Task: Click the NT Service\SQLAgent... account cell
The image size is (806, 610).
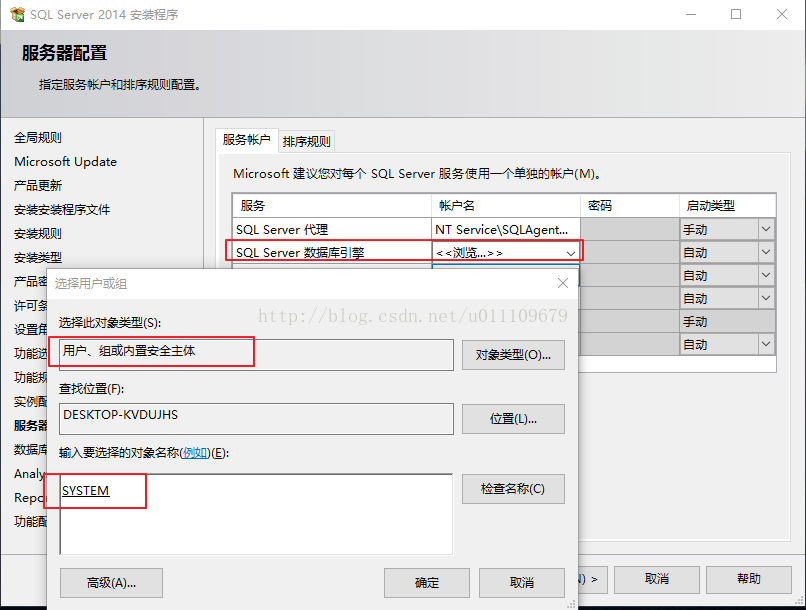Action: 506,229
